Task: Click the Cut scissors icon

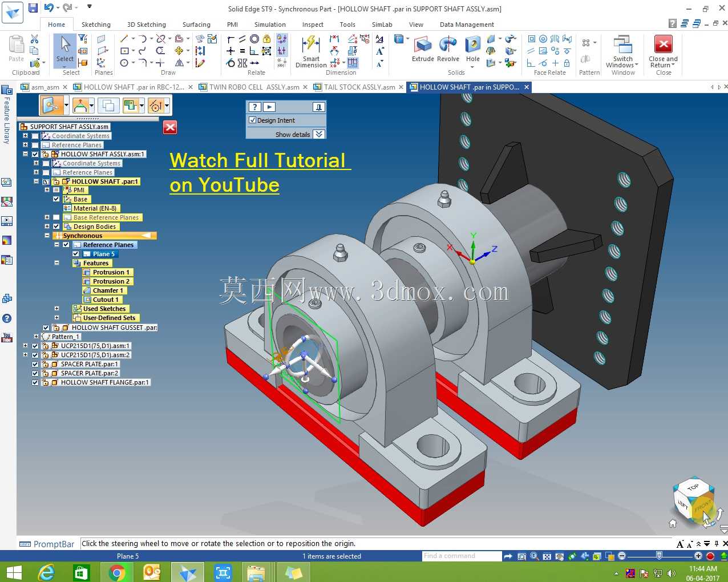Action: point(34,39)
